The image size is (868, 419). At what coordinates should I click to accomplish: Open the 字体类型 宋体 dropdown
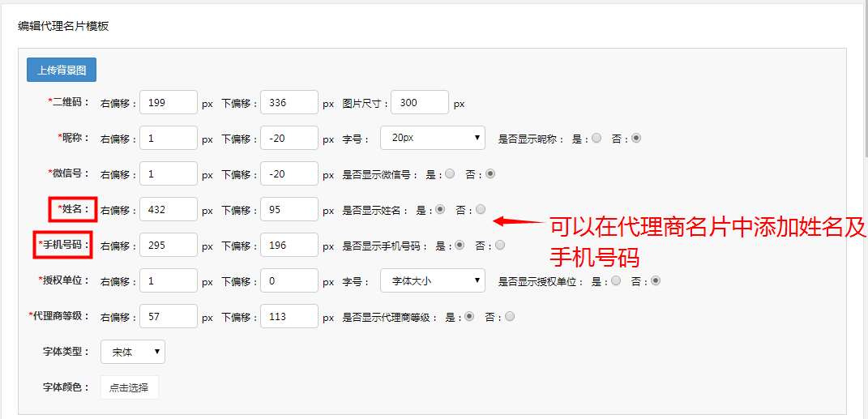pyautogui.click(x=133, y=352)
